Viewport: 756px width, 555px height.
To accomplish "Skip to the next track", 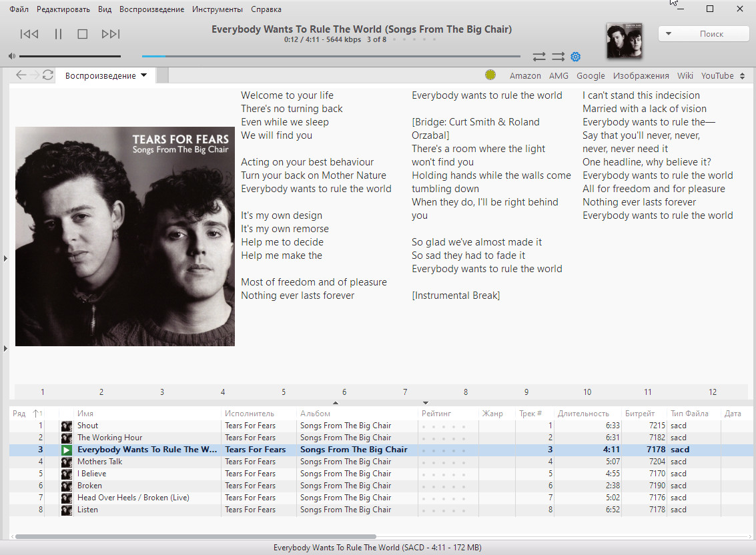I will coord(110,34).
